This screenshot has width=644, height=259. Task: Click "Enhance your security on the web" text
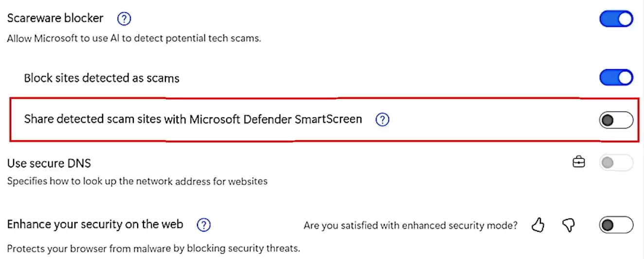tap(95, 224)
